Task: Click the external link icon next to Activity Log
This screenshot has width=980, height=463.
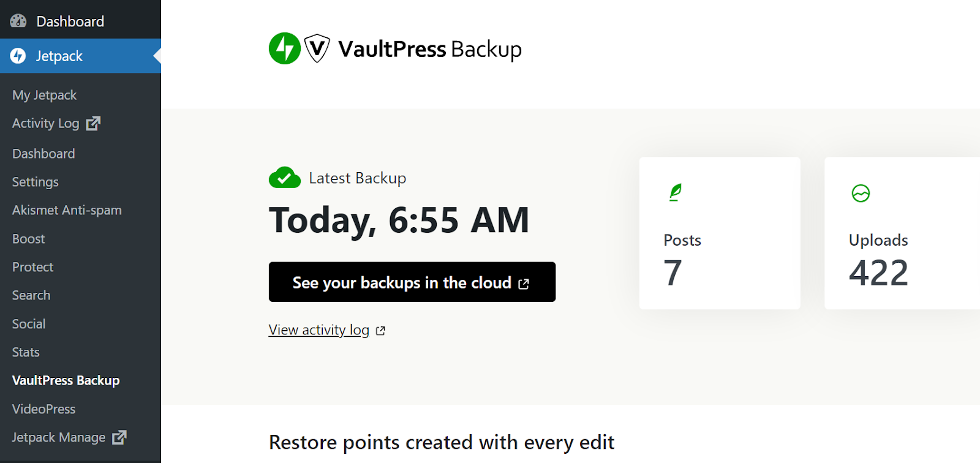Action: pyautogui.click(x=93, y=123)
